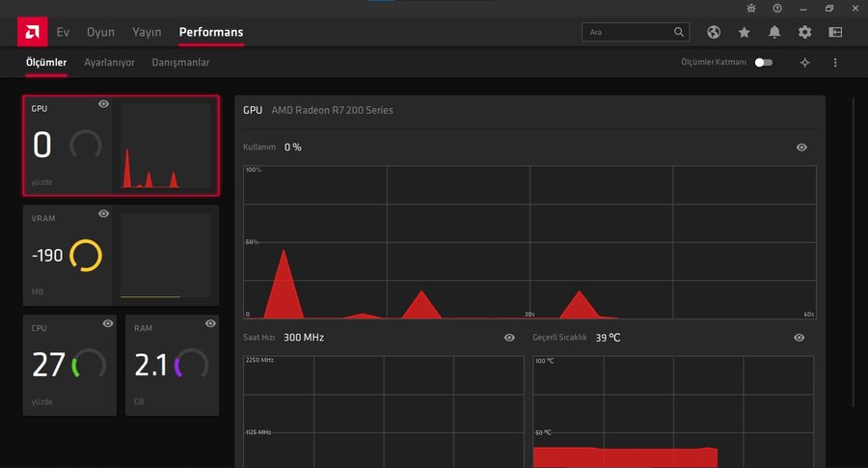This screenshot has width=868, height=468.
Task: Select the GPU metrics card
Action: pyautogui.click(x=121, y=146)
